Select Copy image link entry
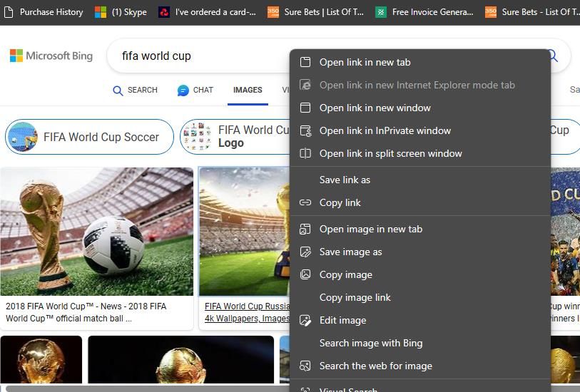This screenshot has height=392, width=580. coord(420,297)
